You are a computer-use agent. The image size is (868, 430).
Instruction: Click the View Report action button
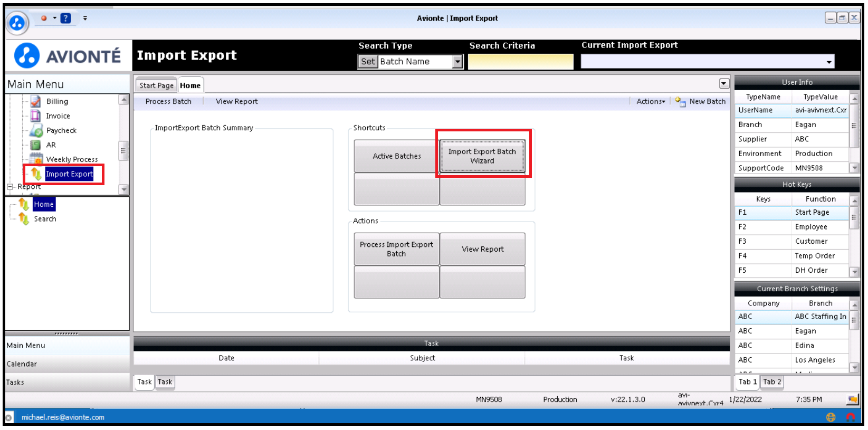482,249
